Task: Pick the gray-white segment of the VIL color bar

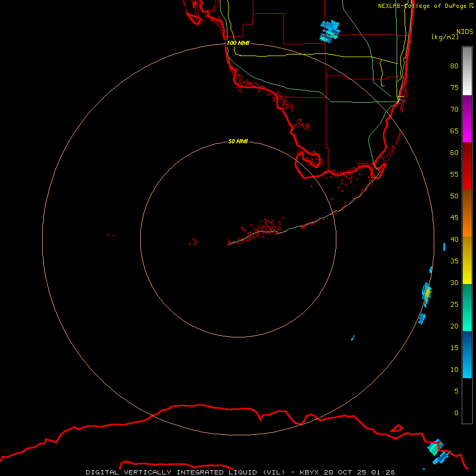Action: tap(467, 71)
